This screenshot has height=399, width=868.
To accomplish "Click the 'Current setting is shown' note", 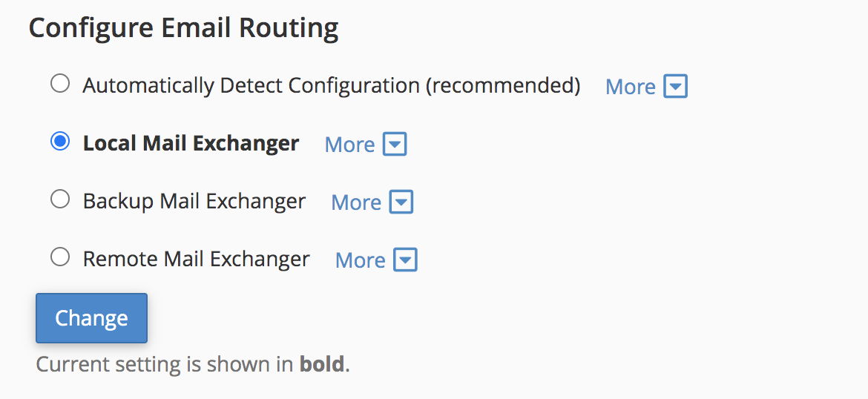I will [x=165, y=364].
